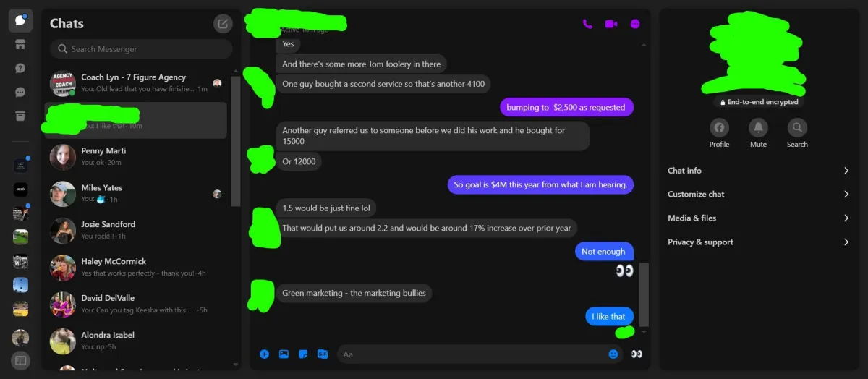Open Archived chats in the left sidebar
The width and height of the screenshot is (868, 379).
coord(20,116)
